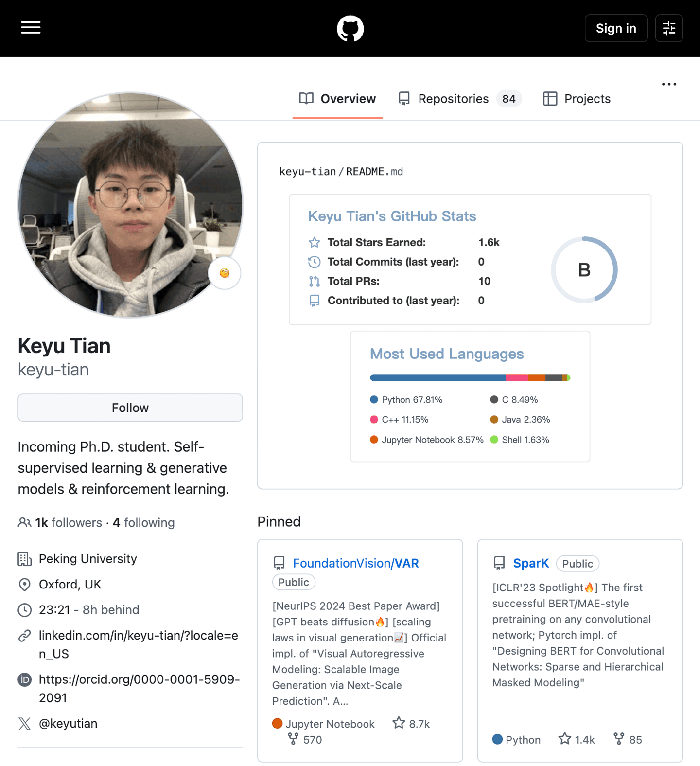
Task: Open the hamburger navigation menu
Action: [x=31, y=28]
